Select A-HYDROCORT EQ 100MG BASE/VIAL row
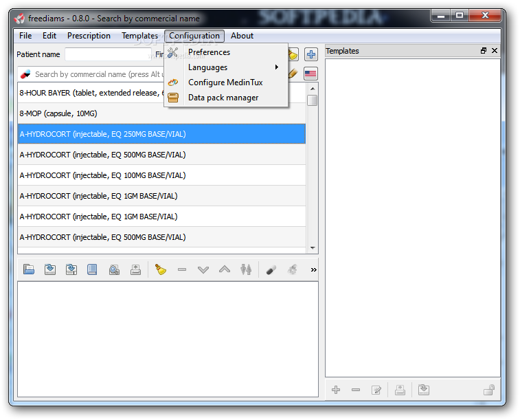Viewport: 520px width, 420px height. point(161,175)
